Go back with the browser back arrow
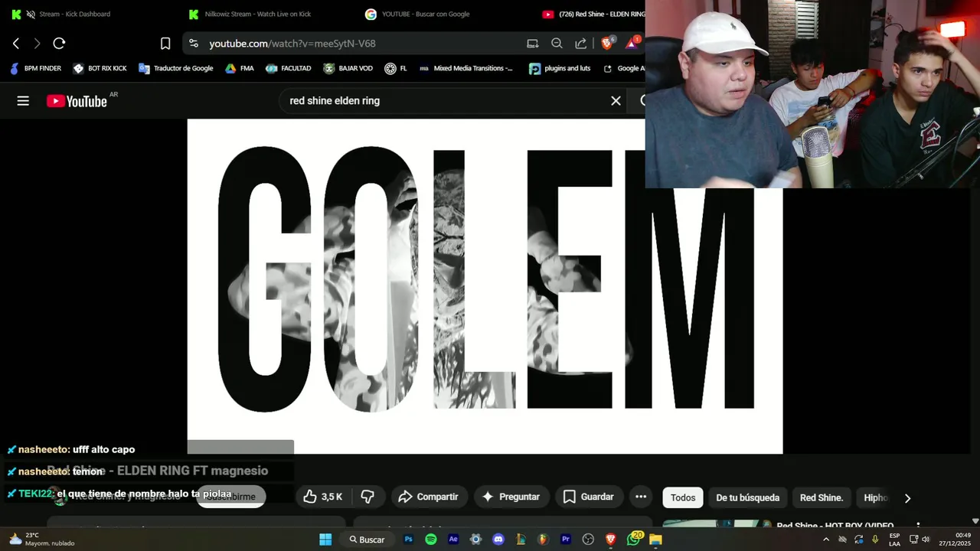Screen dimensions: 980x551 [16, 44]
